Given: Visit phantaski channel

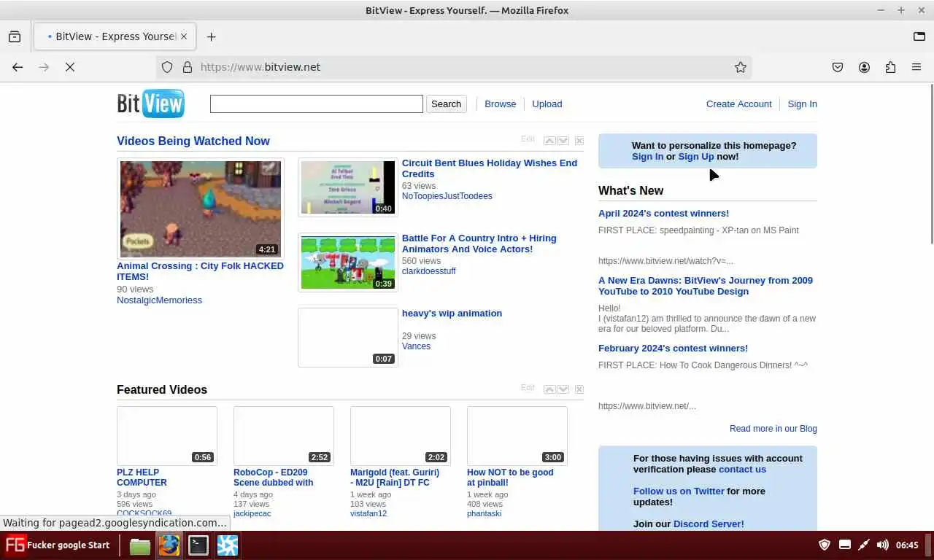Looking at the screenshot, I should [x=484, y=514].
